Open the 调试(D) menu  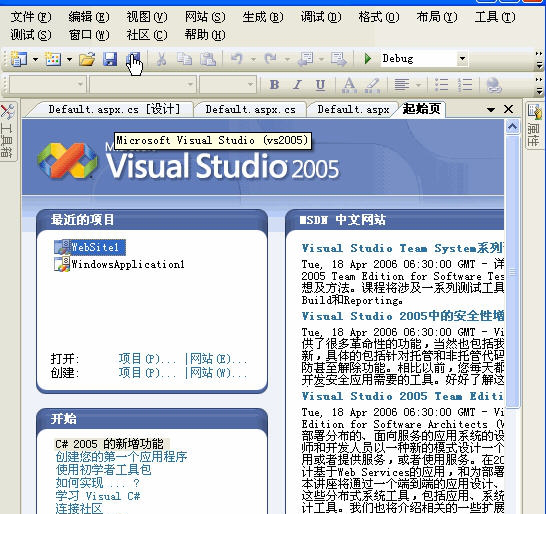321,17
